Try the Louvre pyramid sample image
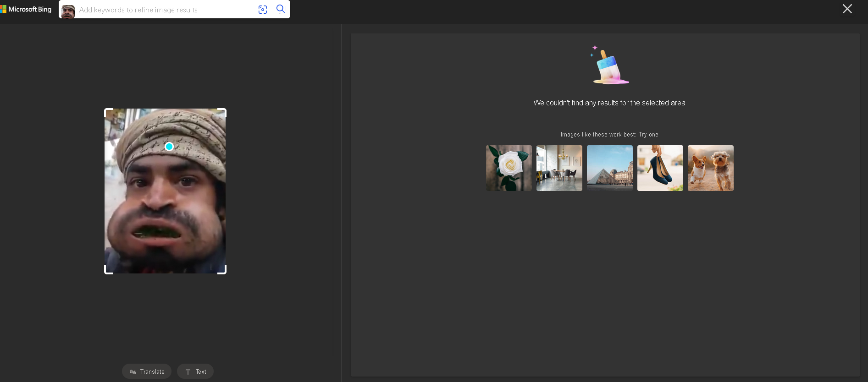Screen dimensions: 868x382 (610, 168)
